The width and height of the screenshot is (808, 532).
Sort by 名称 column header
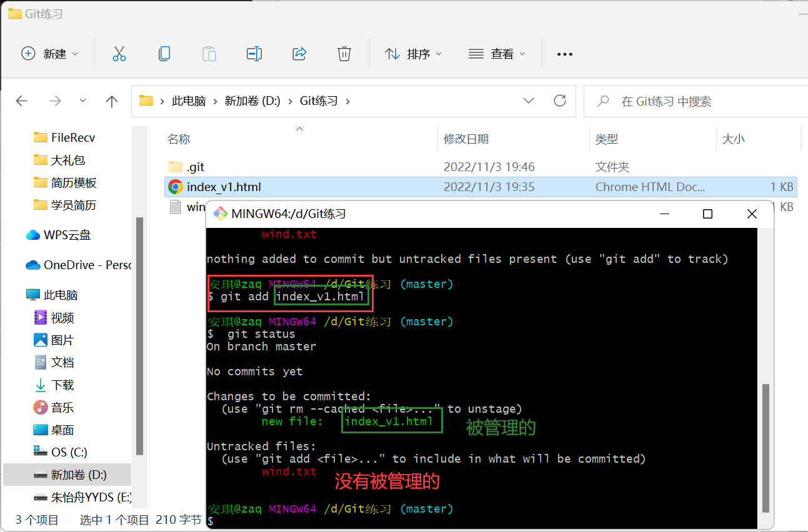click(179, 139)
